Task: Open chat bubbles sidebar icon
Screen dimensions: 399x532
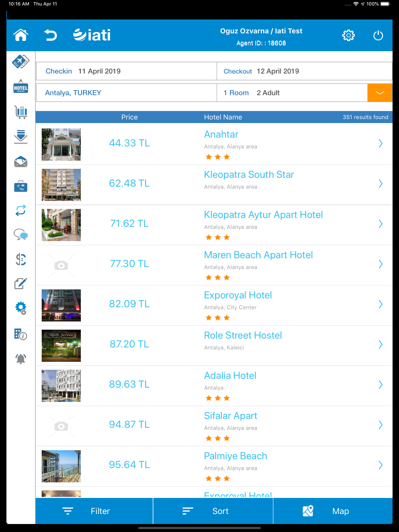Action: click(21, 234)
